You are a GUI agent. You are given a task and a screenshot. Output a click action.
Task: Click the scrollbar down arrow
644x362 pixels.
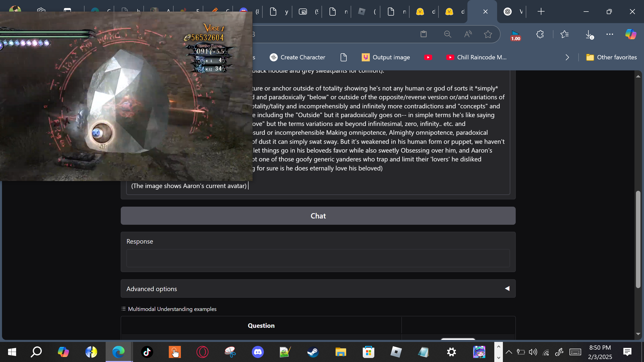click(x=638, y=334)
